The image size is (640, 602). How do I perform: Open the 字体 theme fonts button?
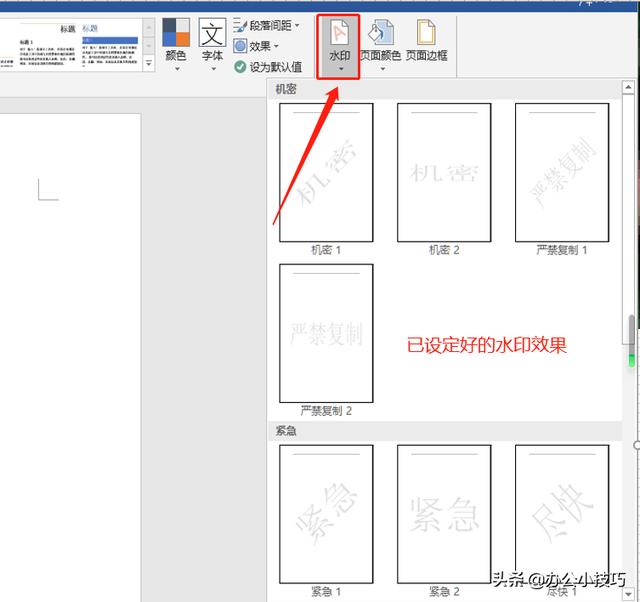coord(212,44)
